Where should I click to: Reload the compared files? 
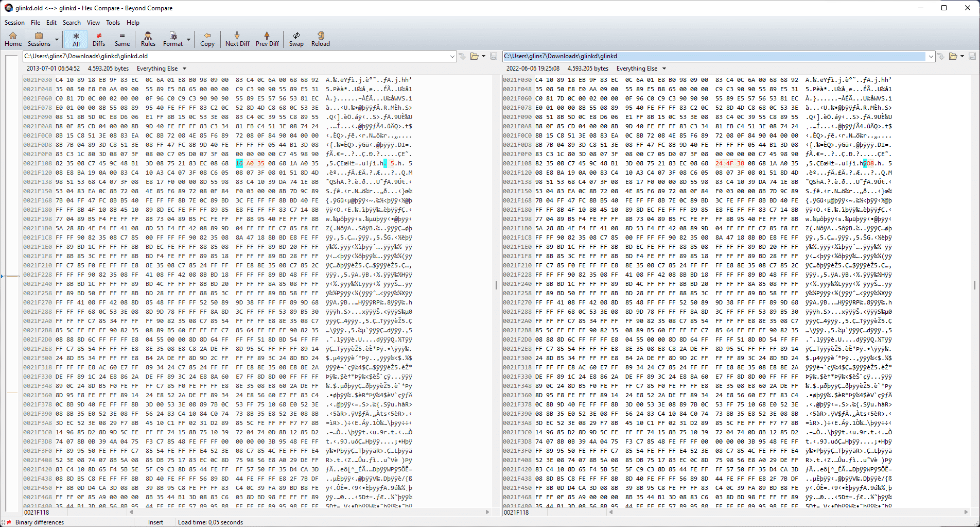(x=320, y=39)
